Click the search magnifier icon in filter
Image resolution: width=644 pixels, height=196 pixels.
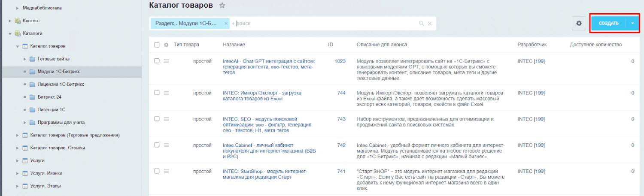click(421, 24)
